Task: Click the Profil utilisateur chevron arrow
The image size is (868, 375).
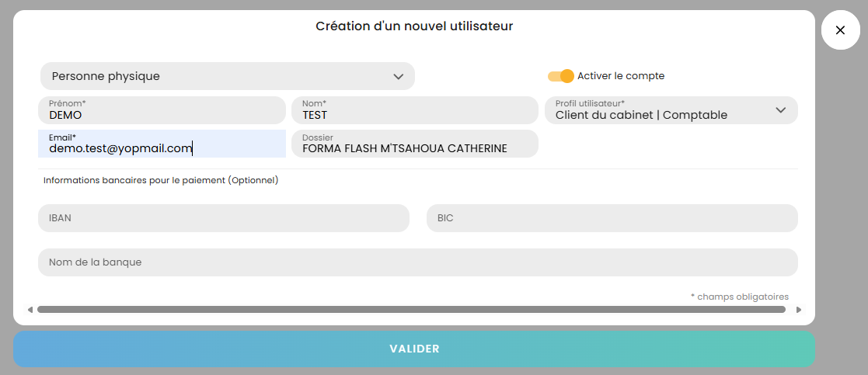Action: 781,110
